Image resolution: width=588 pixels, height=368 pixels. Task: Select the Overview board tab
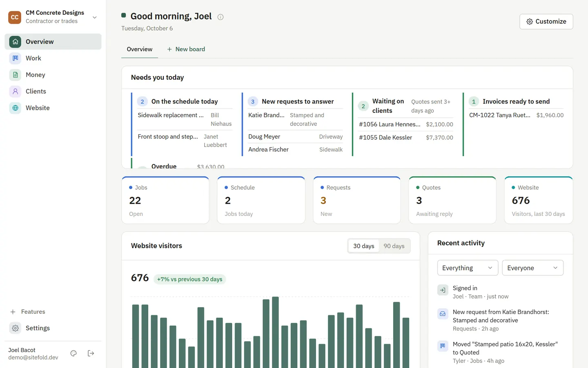140,49
